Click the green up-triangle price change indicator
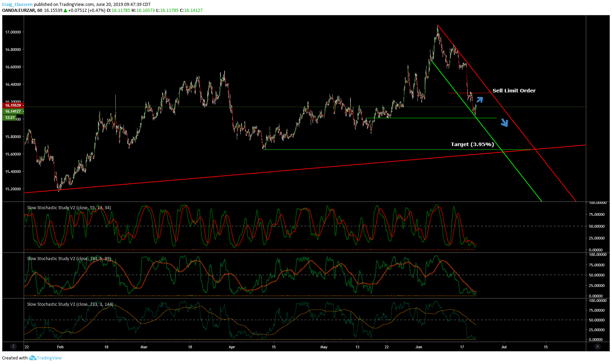 [65, 10]
